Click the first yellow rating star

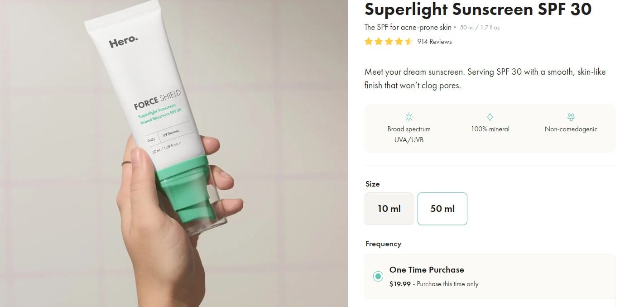[368, 42]
